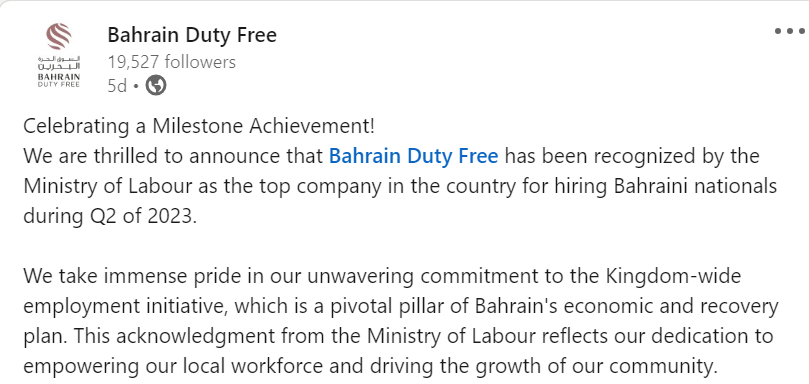Viewport: 809px width, 384px height.
Task: Click the globe public visibility icon
Action: (x=156, y=85)
